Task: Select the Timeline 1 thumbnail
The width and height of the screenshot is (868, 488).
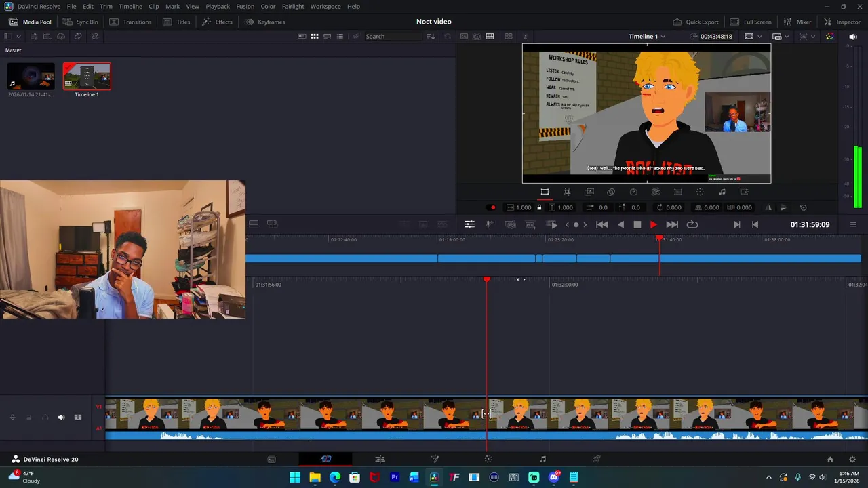Action: pyautogui.click(x=87, y=77)
